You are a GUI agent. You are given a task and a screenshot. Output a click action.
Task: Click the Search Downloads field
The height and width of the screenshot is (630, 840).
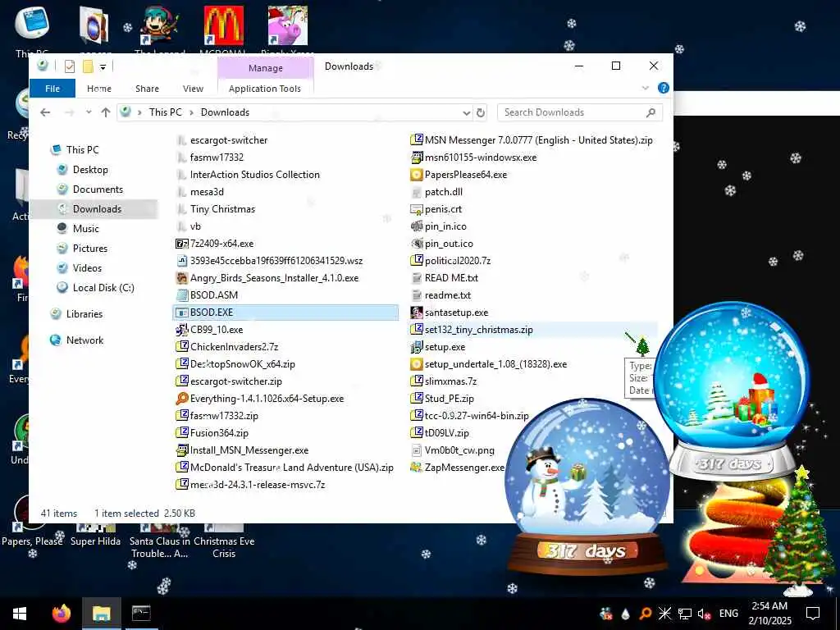click(x=580, y=112)
